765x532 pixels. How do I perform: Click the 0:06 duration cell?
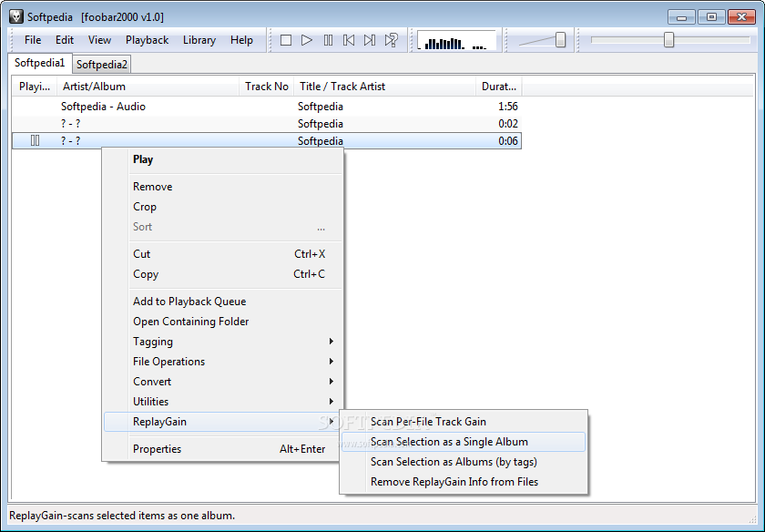[508, 141]
